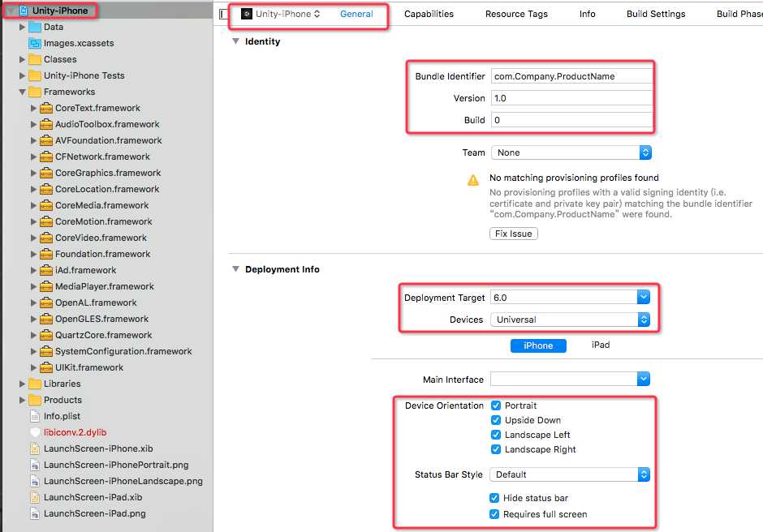Viewport: 763px width, 532px height.
Task: Switch to the General tab
Action: click(x=356, y=14)
